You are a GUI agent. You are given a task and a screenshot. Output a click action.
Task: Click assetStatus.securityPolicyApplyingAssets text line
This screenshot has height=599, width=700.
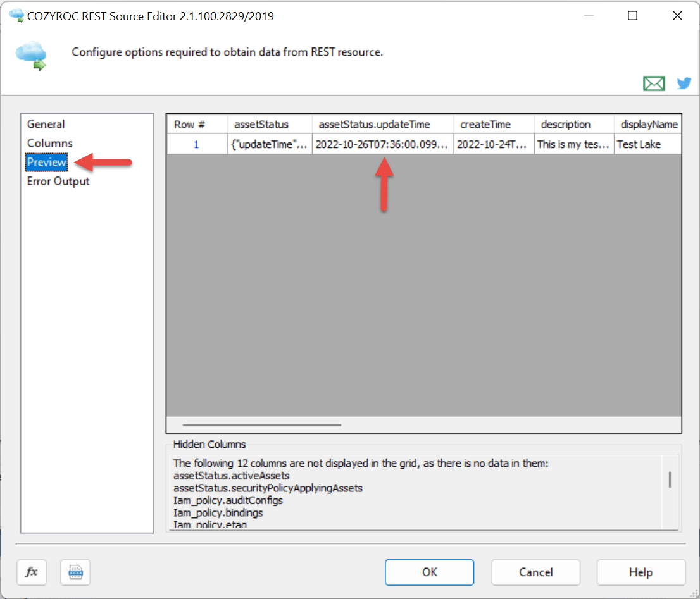[x=268, y=488]
